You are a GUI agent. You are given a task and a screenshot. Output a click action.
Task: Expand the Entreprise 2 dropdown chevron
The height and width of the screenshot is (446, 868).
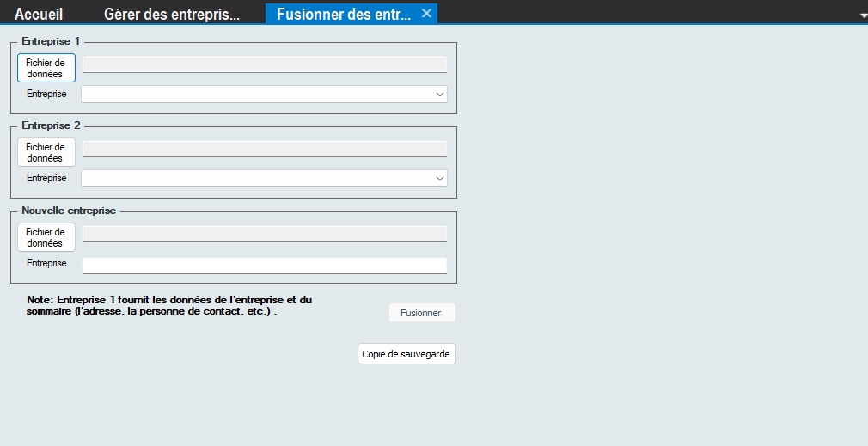[x=439, y=178]
